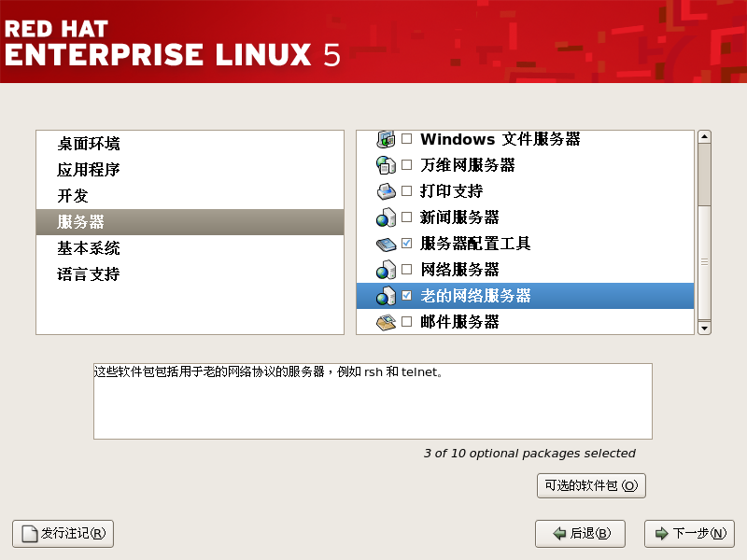Open 发行注记 release notes
Viewport: 747px width, 560px height.
point(63,533)
